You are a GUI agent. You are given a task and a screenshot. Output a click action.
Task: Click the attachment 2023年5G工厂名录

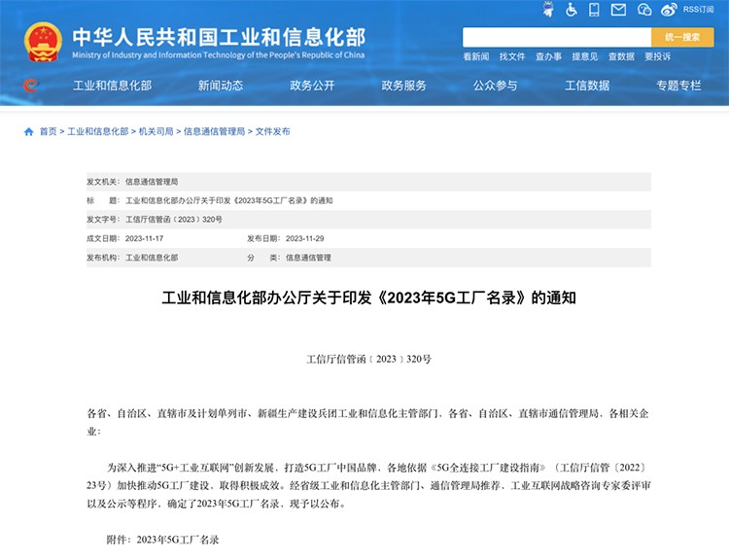(178, 540)
